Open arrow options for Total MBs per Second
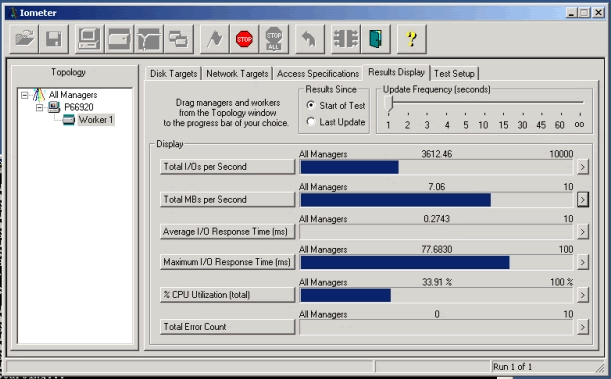The height and width of the screenshot is (379, 611). tap(583, 200)
